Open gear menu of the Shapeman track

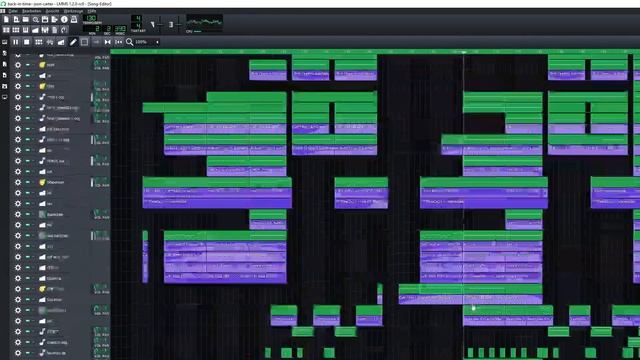18,182
